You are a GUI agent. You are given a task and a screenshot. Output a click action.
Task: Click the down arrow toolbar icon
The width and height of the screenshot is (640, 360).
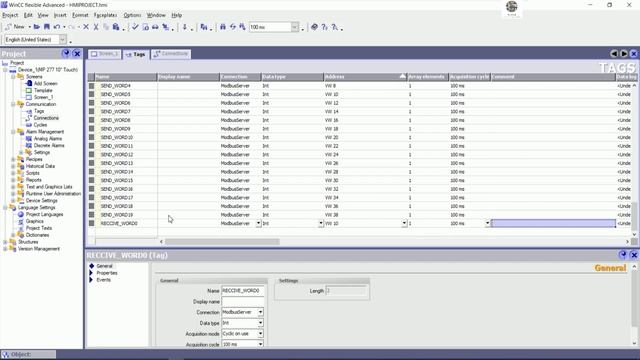[x=184, y=27]
